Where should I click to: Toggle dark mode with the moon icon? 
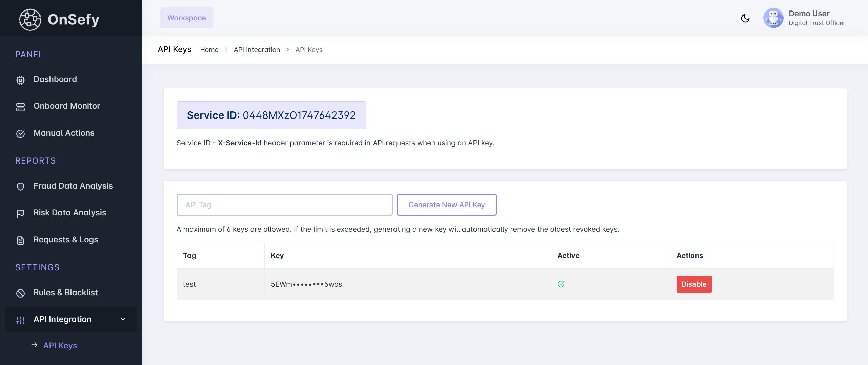[745, 18]
